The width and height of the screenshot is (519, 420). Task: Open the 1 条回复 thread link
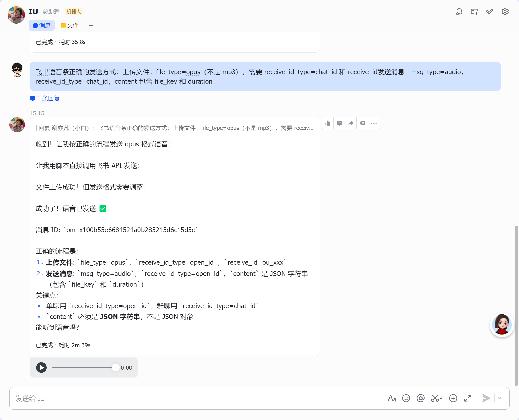45,98
